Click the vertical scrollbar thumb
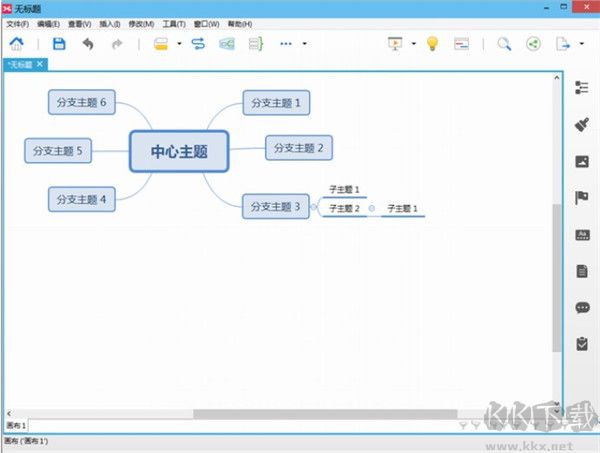The width and height of the screenshot is (600, 453). tap(557, 278)
